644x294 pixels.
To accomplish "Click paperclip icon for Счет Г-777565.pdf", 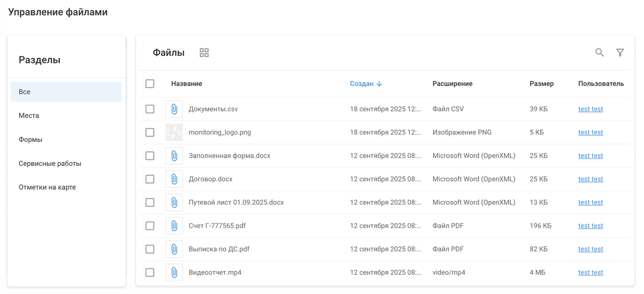I will click(174, 226).
